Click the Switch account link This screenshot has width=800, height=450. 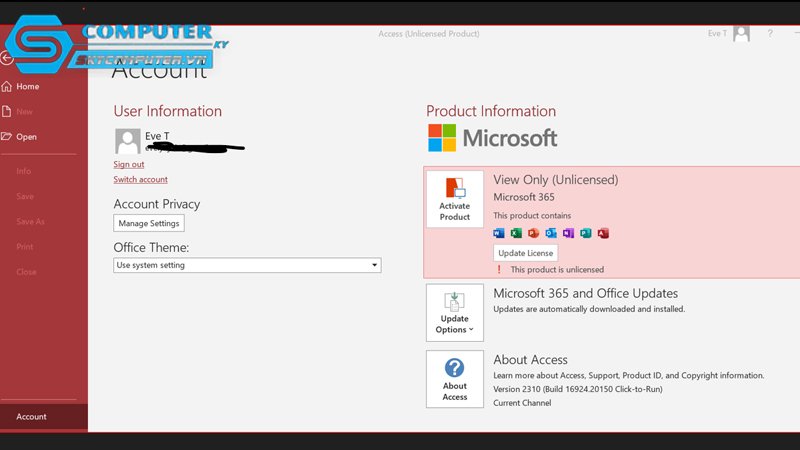point(140,180)
